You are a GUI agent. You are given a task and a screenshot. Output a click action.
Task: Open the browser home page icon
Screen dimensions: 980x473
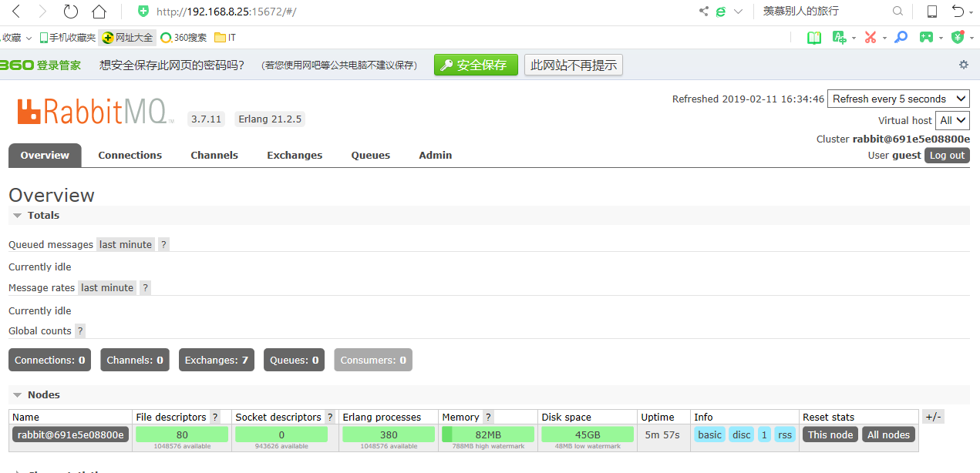click(99, 12)
